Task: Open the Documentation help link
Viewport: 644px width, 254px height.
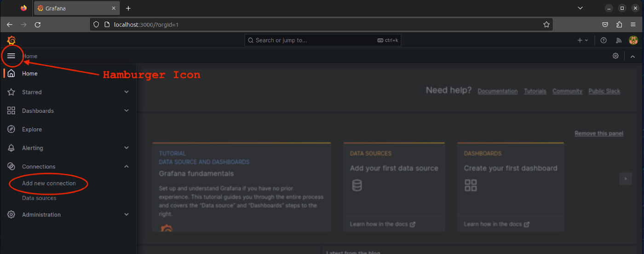Action: pos(497,91)
